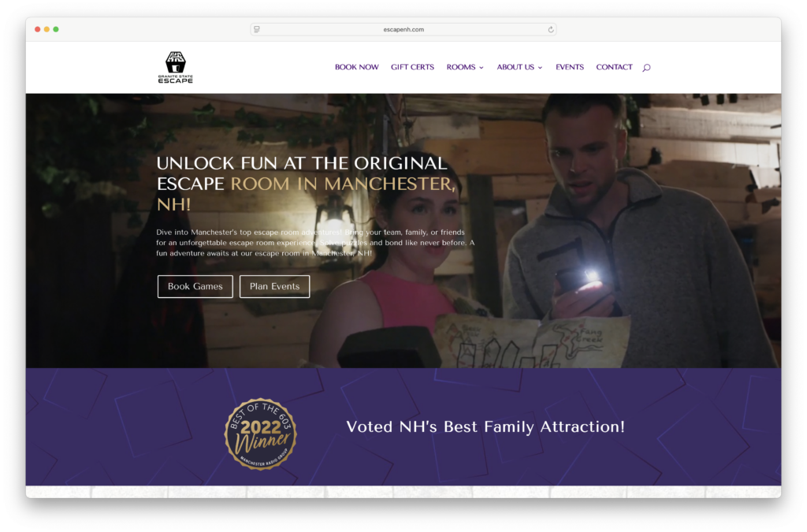Click the Book Games button
The height and width of the screenshot is (532, 807).
click(x=195, y=287)
